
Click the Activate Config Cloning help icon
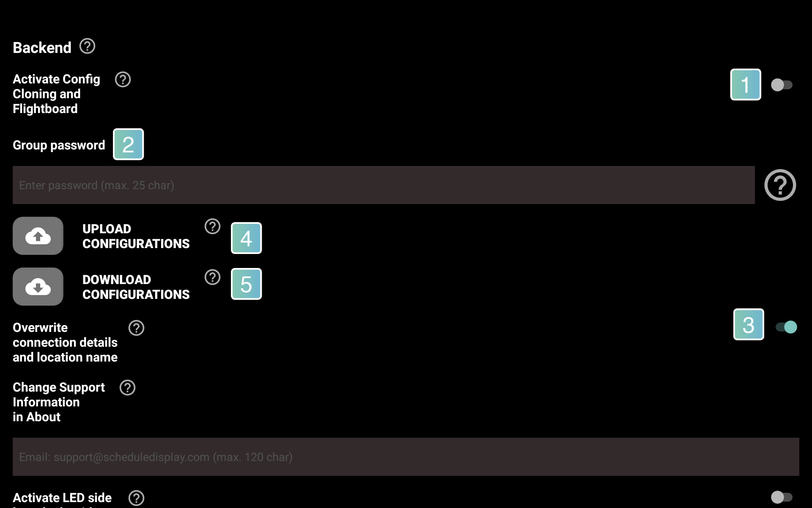click(x=123, y=79)
